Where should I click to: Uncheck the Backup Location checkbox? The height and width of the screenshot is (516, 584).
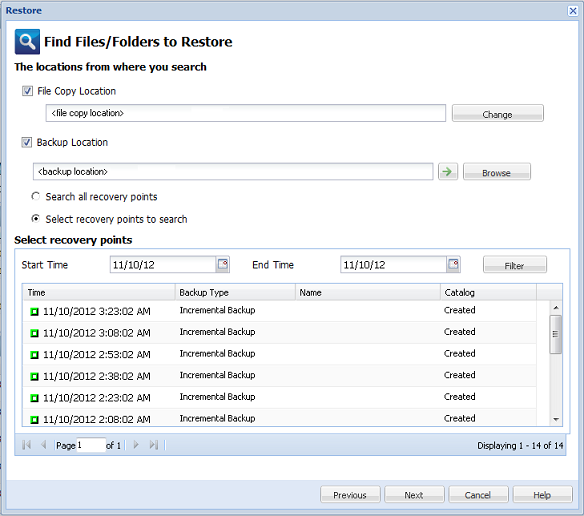tap(26, 142)
